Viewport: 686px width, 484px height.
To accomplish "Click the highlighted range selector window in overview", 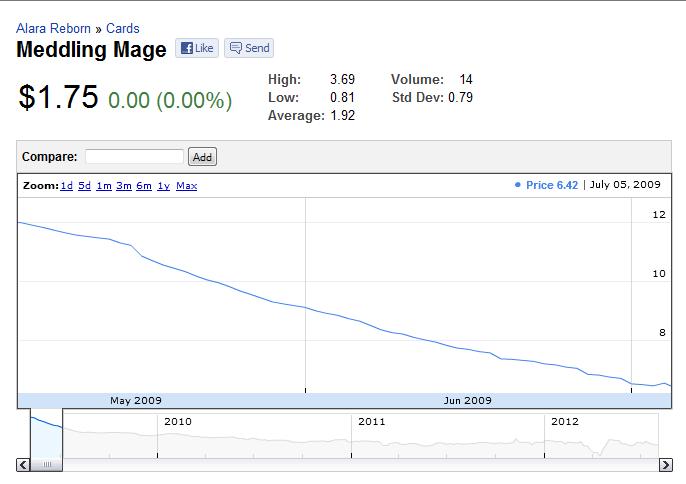I will 46,433.
